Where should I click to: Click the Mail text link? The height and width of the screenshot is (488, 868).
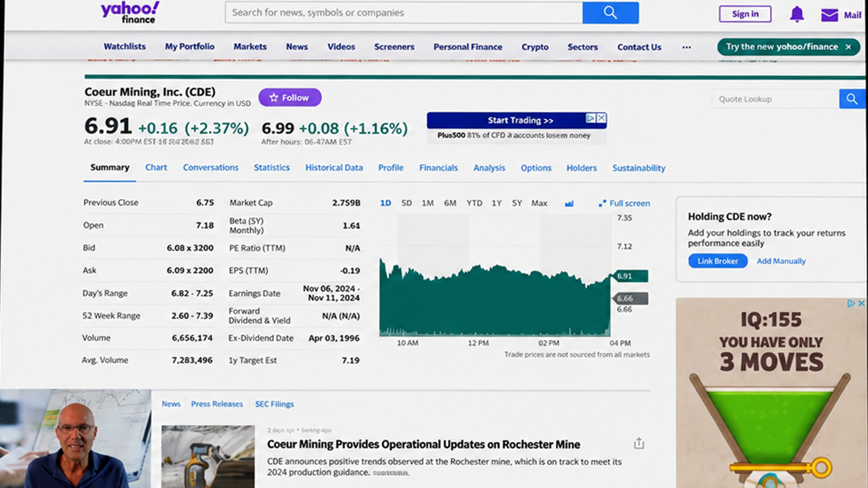point(852,15)
